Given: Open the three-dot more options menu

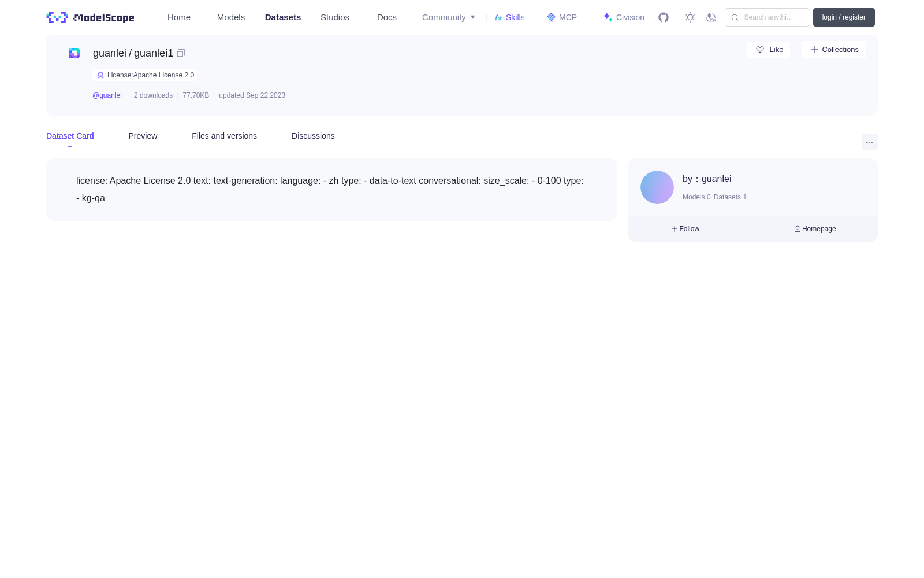Looking at the screenshot, I should tap(870, 142).
